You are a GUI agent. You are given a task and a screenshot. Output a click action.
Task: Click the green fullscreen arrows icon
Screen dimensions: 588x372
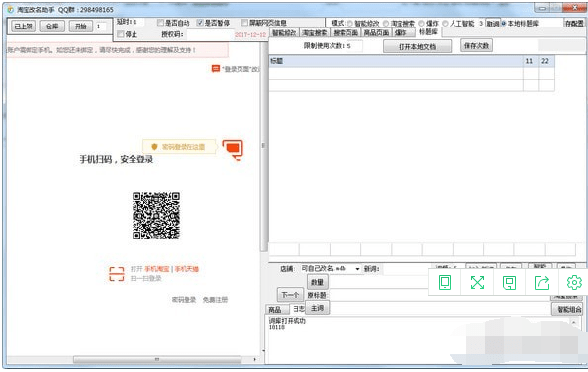477,282
